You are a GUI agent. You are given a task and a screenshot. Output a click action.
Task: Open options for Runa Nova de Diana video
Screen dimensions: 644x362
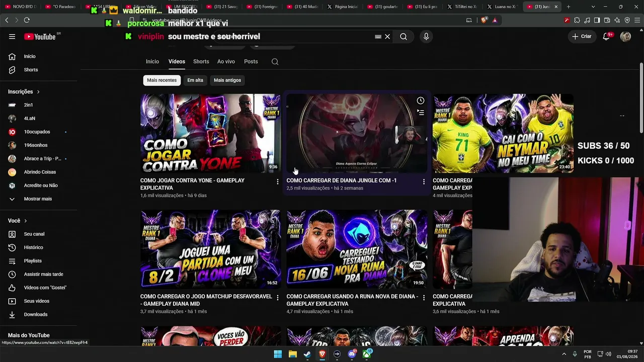(x=424, y=298)
